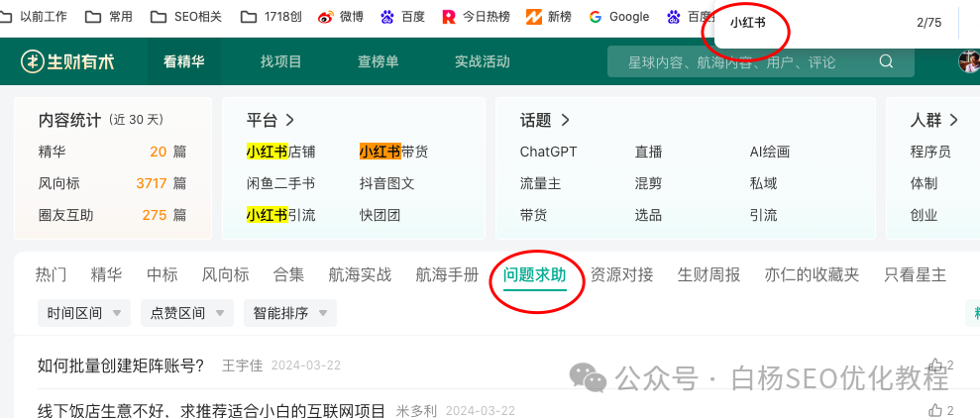Open the 百度 bookmark next to 微博
The width and height of the screenshot is (980, 418).
(x=402, y=17)
